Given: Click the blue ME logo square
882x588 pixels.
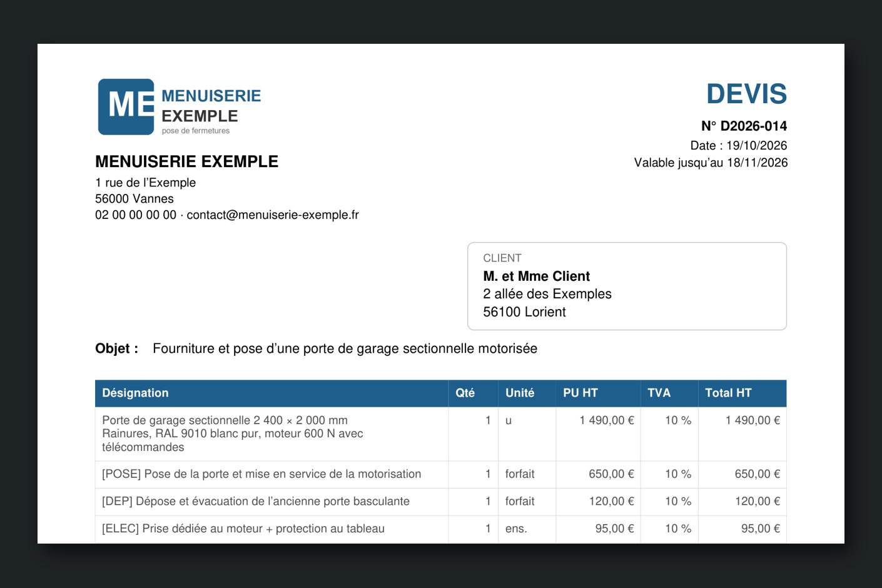Looking at the screenshot, I should tap(126, 107).
